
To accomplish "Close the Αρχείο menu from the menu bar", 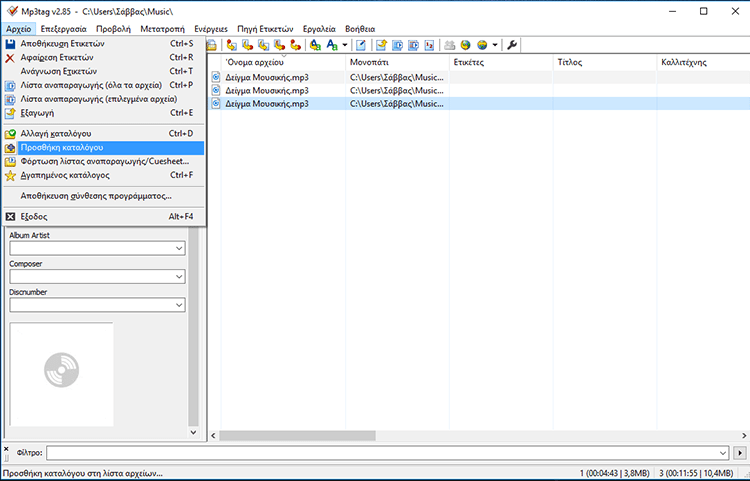I will (x=19, y=29).
